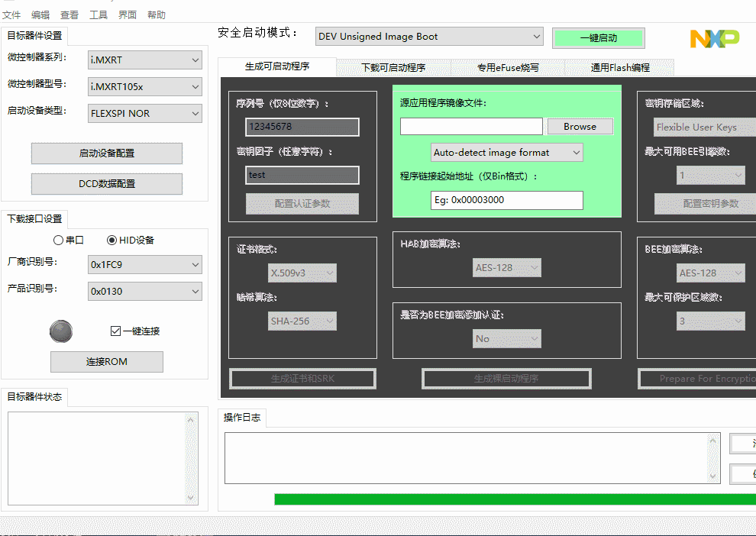Open the HAB AES-128 encryption dropdown
The height and width of the screenshot is (536, 756).
pyautogui.click(x=507, y=267)
